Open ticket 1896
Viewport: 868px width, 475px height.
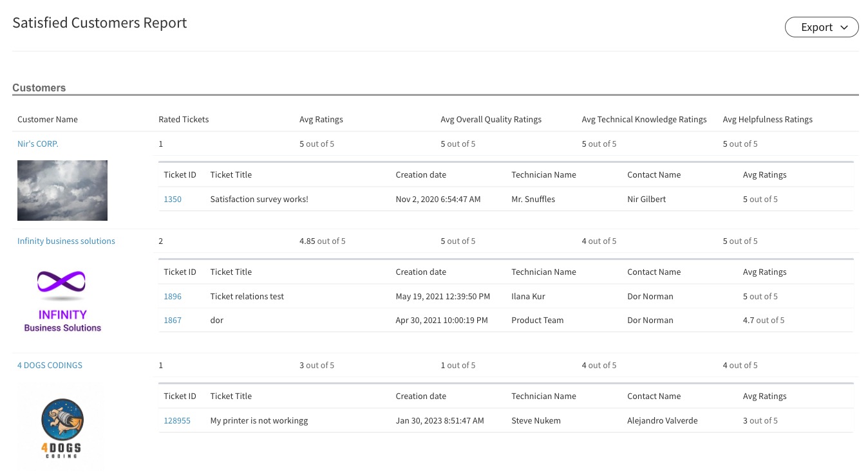(173, 297)
